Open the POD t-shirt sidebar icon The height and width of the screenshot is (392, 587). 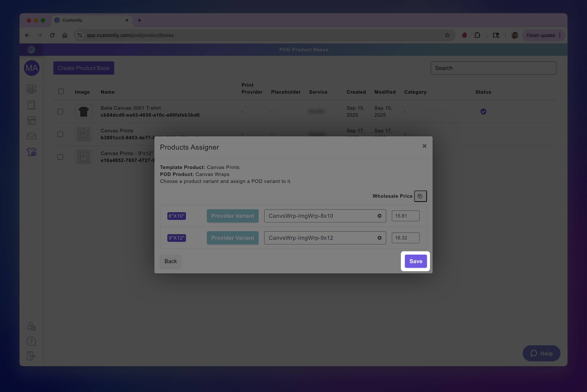(x=31, y=152)
